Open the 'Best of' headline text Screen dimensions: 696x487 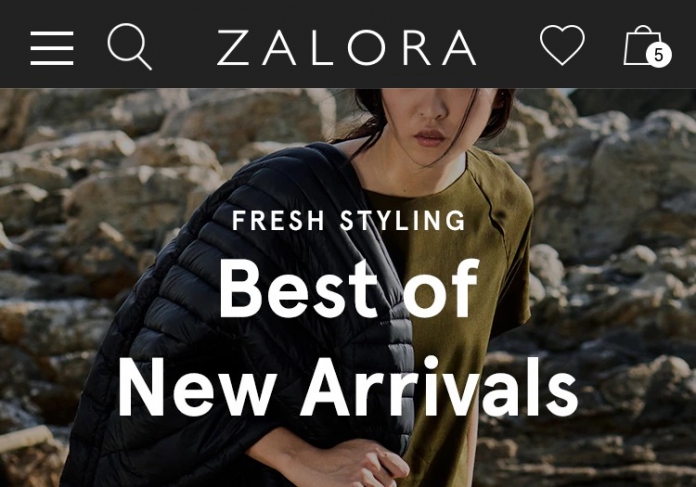[349, 289]
